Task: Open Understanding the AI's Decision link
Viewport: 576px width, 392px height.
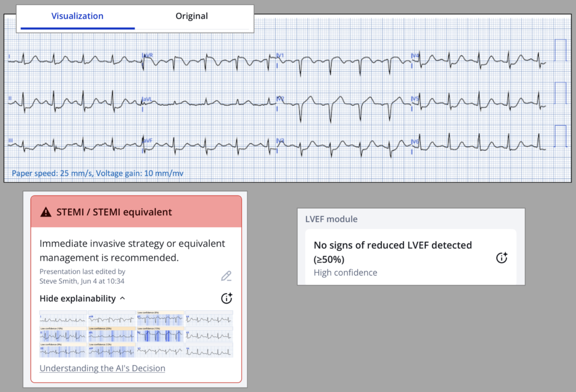Action: click(x=102, y=368)
